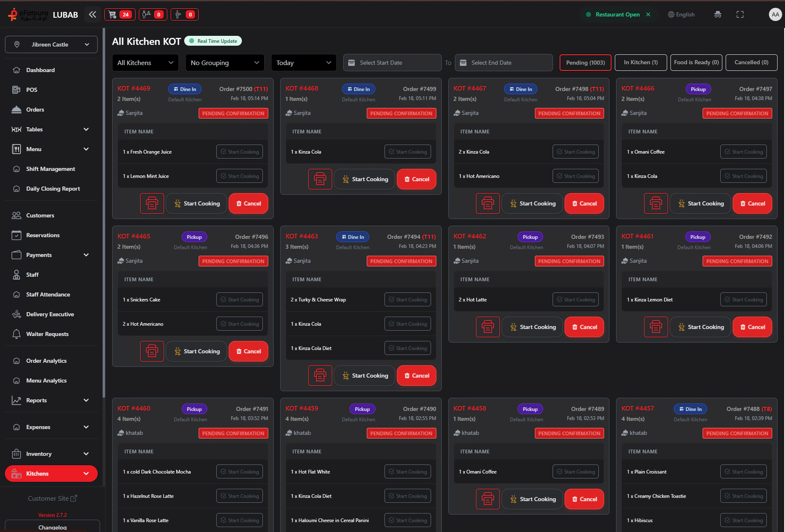Screen dimensions: 785x532
Task: Switch to In Kitchen (1) tab
Action: pyautogui.click(x=641, y=63)
